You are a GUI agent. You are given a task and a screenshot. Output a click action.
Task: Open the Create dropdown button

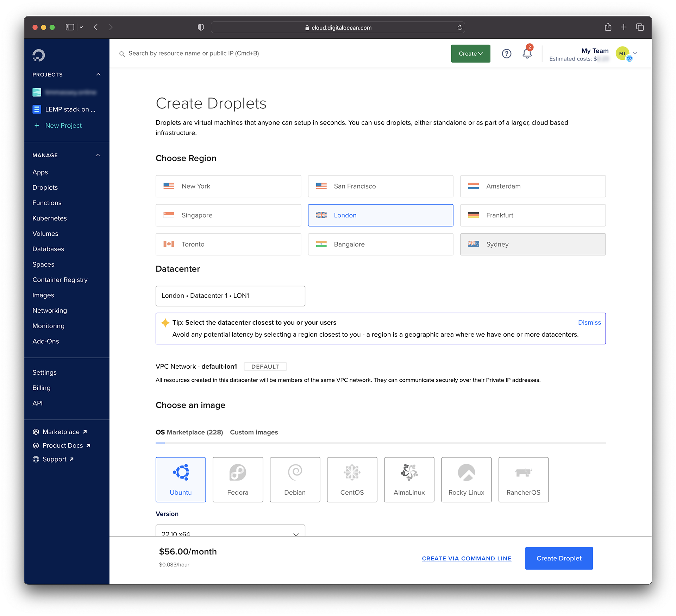(471, 53)
